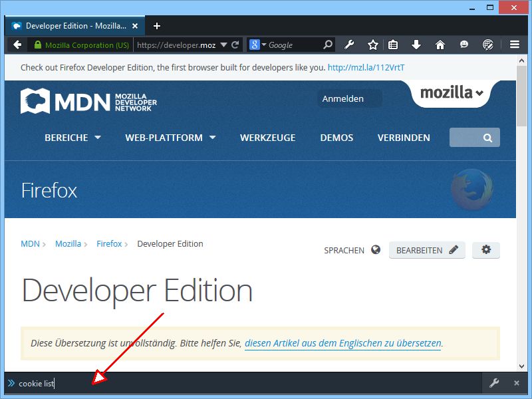Open the WERKZEUGE menu item
The image size is (532, 399).
[268, 138]
